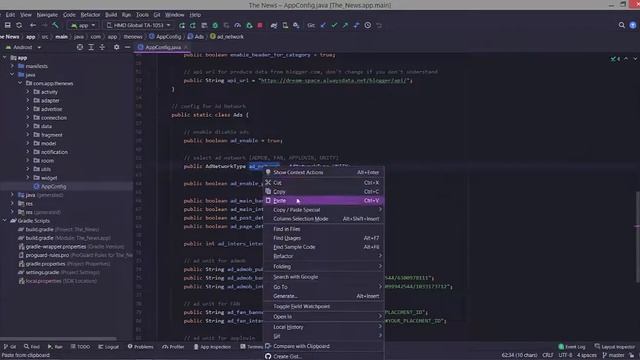Open Git Show History clock icon
The height and width of the screenshot is (360, 640).
pos(368,25)
